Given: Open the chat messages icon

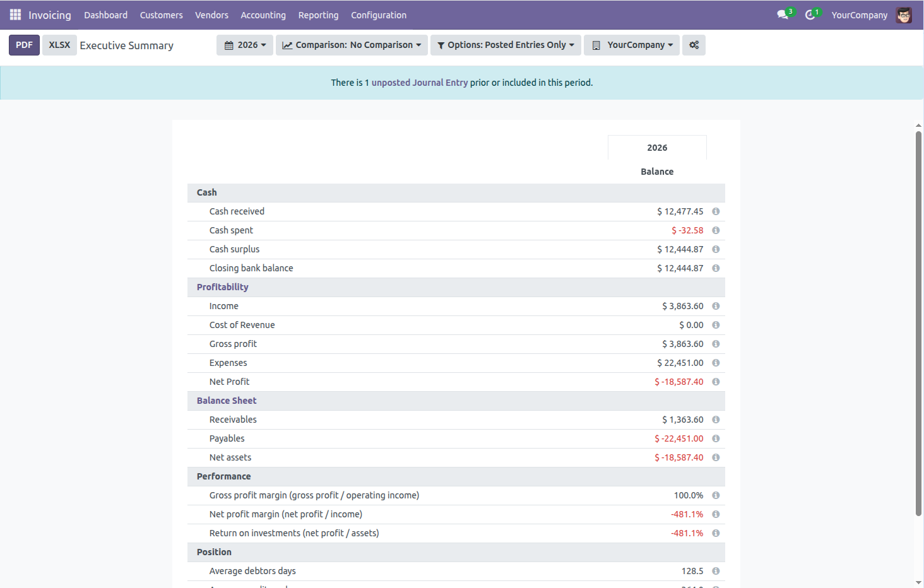Looking at the screenshot, I should coord(783,15).
